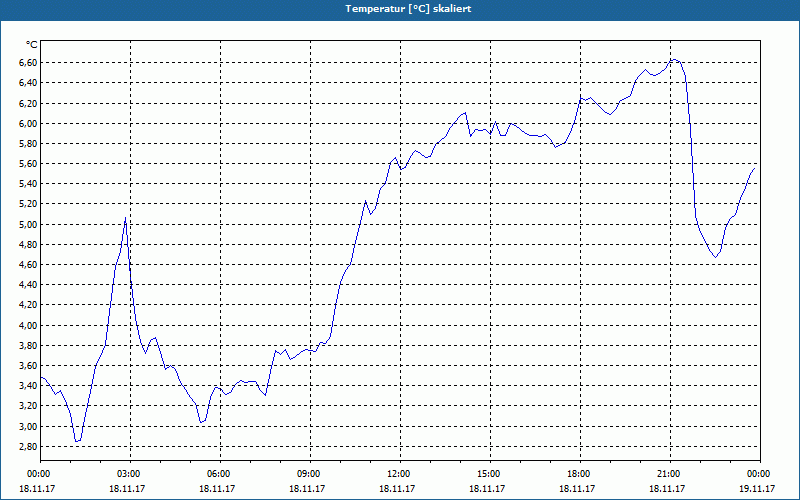Viewport: 800px width, 500px height.
Task: Click the "18.11.17" date under 21:00
Action: tap(667, 488)
